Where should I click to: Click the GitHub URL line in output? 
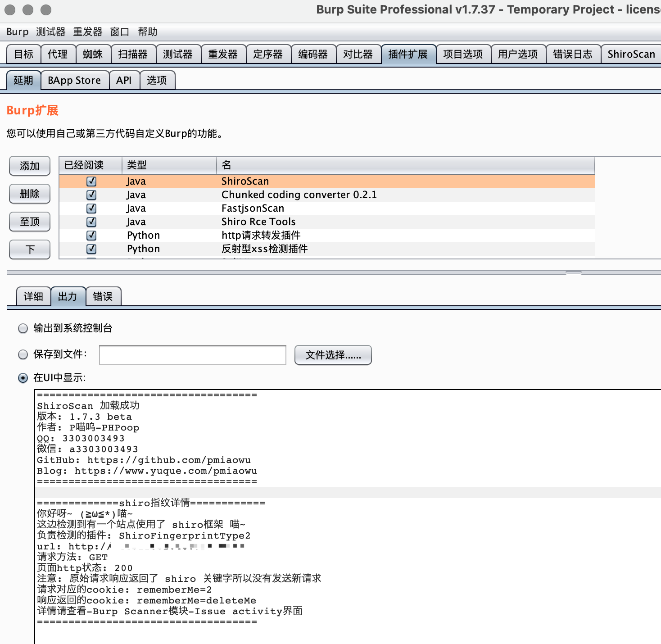144,460
